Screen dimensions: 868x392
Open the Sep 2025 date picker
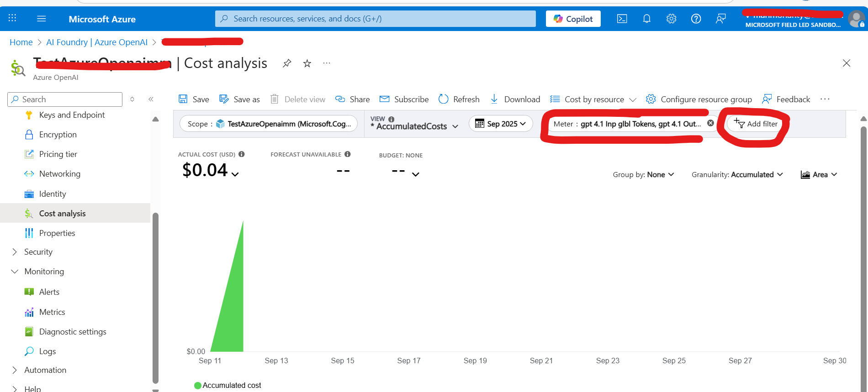click(x=501, y=124)
